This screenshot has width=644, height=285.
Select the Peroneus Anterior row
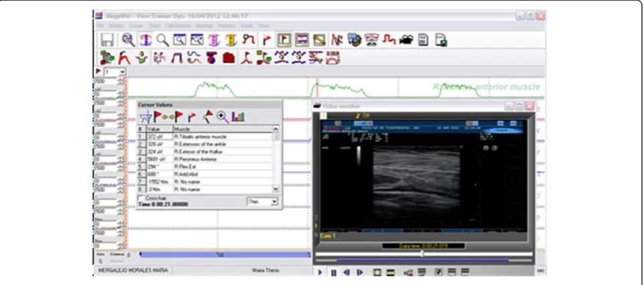pos(204,159)
